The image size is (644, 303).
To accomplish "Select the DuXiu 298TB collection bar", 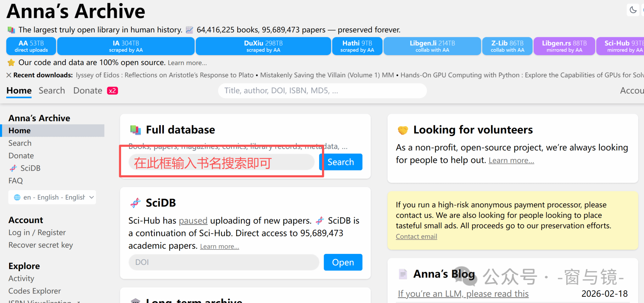I will [263, 46].
